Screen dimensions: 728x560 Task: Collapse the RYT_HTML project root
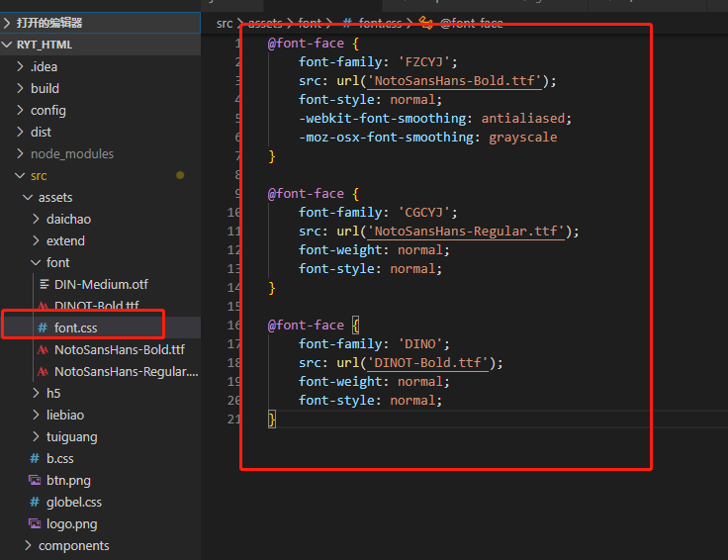click(7, 45)
